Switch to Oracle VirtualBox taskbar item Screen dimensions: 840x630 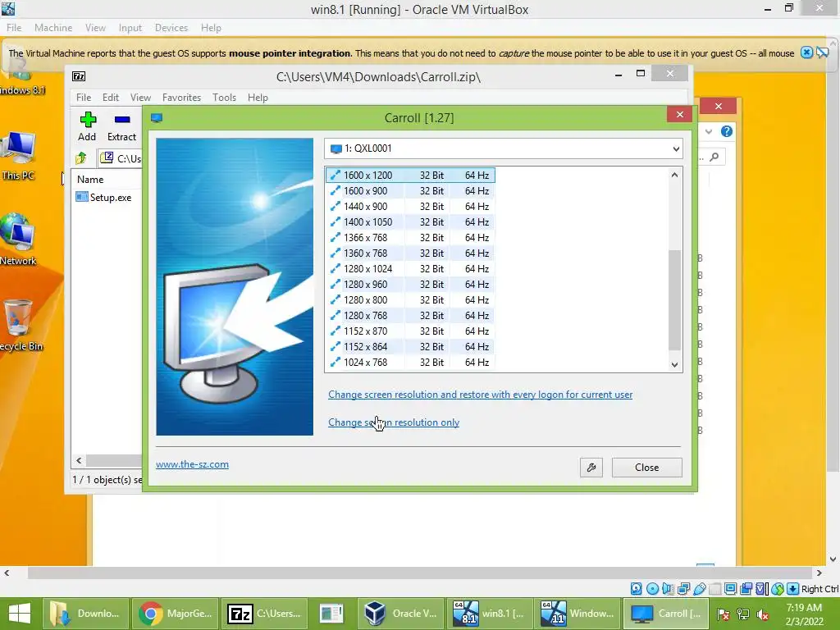point(400,614)
